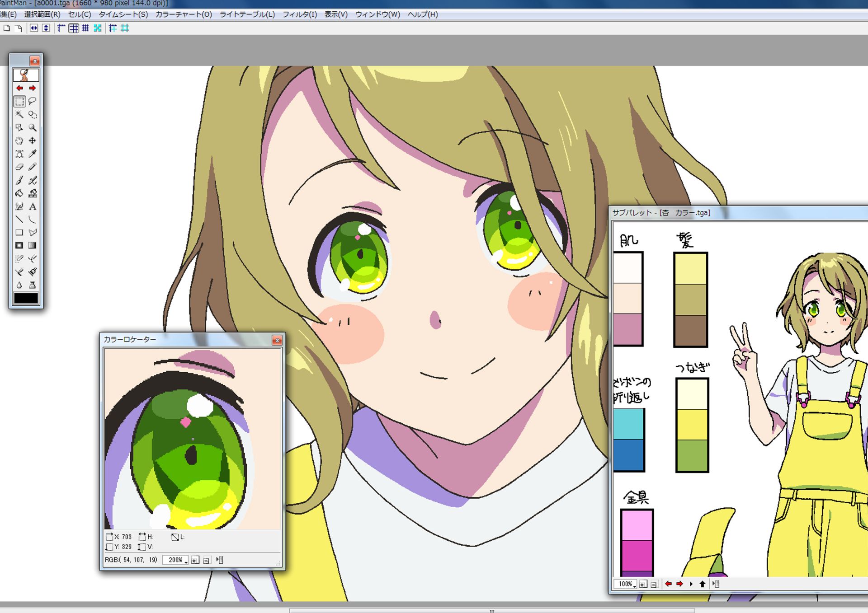
Task: Select the lasso selection tool
Action: 33,101
